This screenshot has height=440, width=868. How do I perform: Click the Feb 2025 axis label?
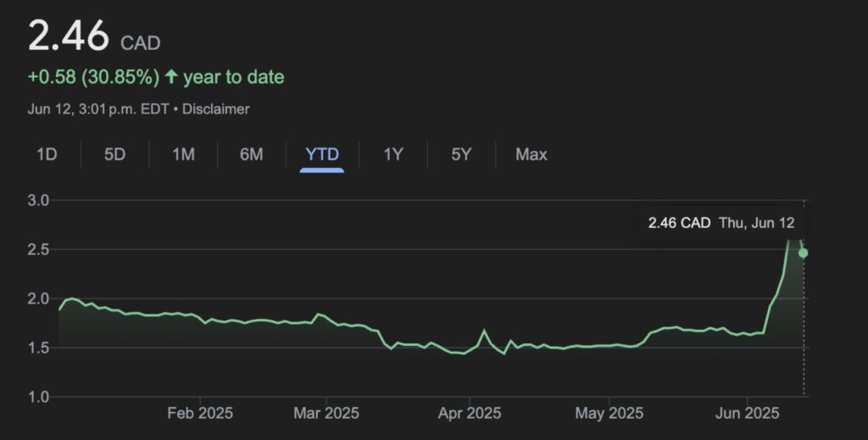[x=200, y=413]
